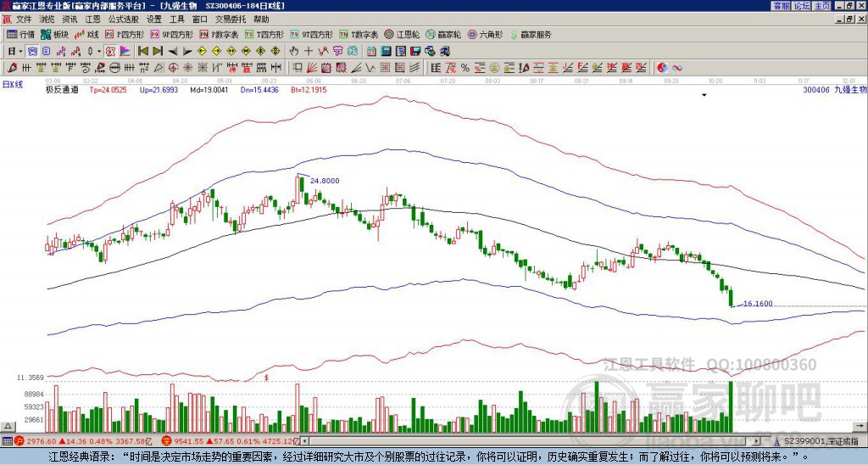Viewport: 868px width, 465px height.
Task: Click the Tp=24.0525 indicator value
Action: [x=108, y=89]
